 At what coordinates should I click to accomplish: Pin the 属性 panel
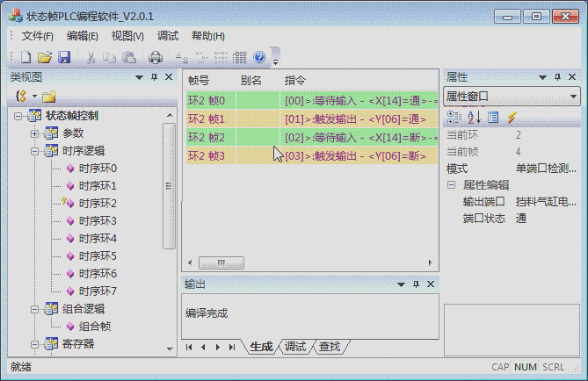[x=557, y=77]
